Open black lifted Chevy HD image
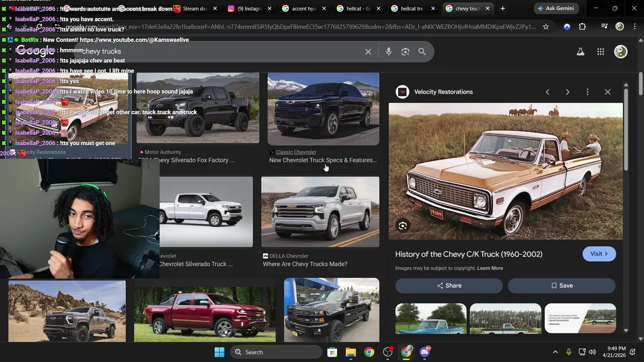 tap(332, 310)
